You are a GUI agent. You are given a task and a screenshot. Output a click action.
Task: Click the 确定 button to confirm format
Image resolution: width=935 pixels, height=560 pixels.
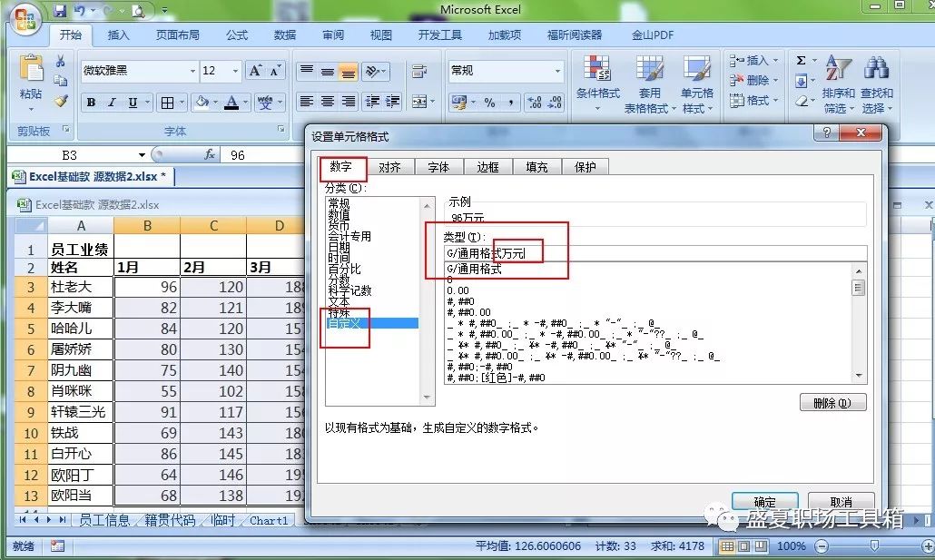[764, 502]
